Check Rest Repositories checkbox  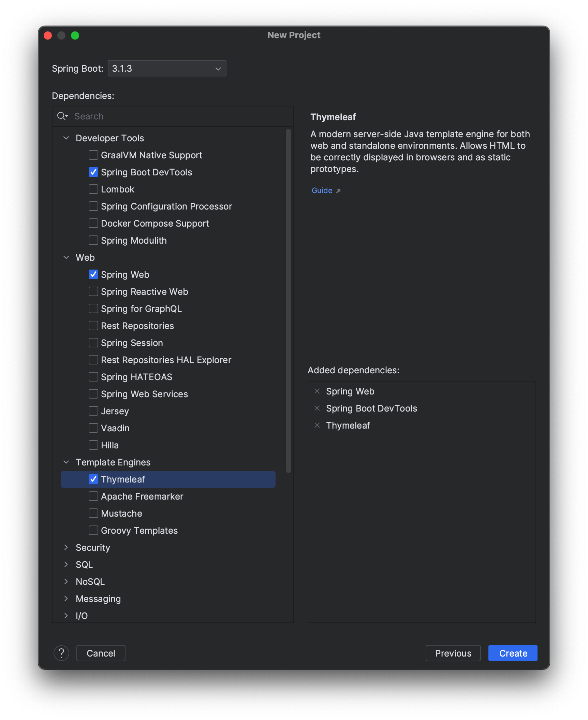pyautogui.click(x=93, y=326)
